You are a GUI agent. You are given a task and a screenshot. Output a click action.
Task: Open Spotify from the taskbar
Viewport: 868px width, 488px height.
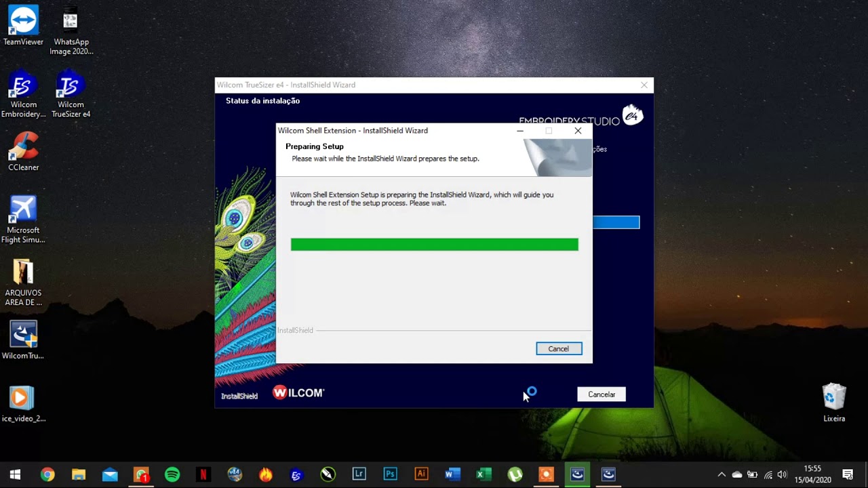[x=172, y=474]
